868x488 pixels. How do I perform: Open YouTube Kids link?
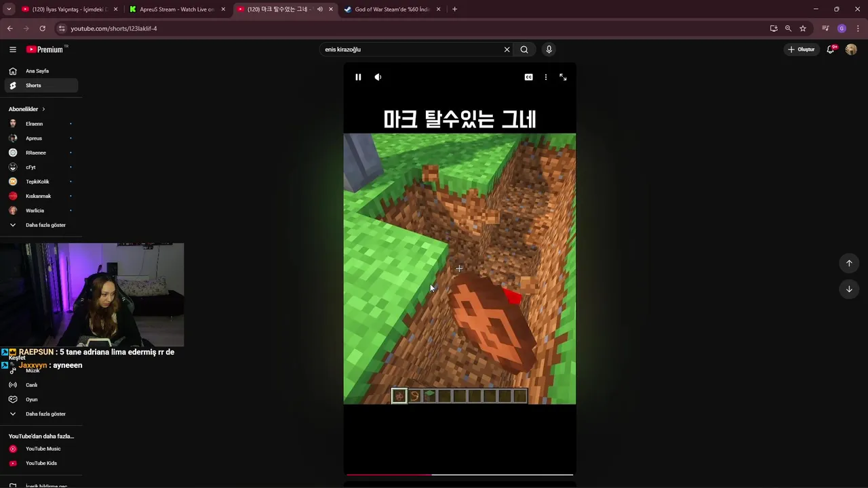pyautogui.click(x=41, y=463)
